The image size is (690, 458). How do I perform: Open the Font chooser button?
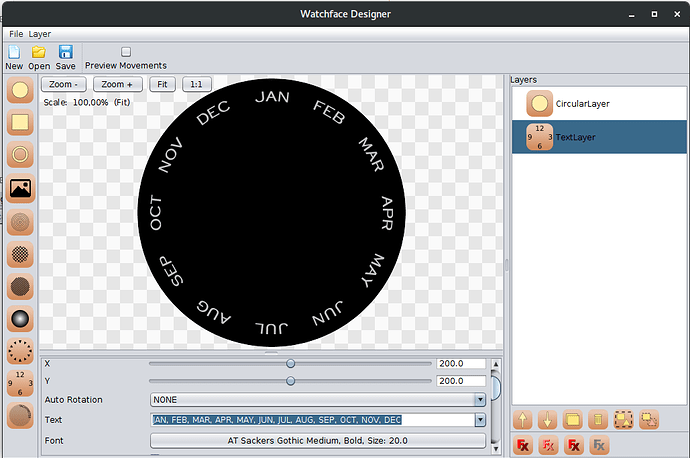click(318, 440)
